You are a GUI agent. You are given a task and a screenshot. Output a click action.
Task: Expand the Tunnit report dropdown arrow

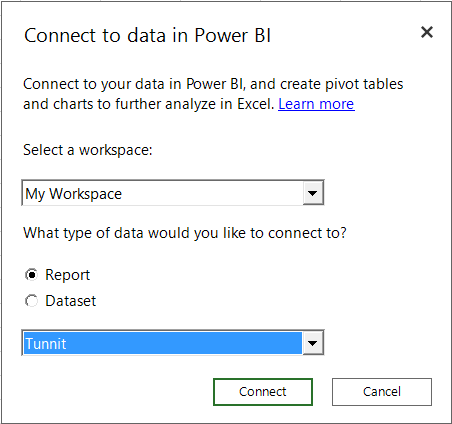[313, 343]
